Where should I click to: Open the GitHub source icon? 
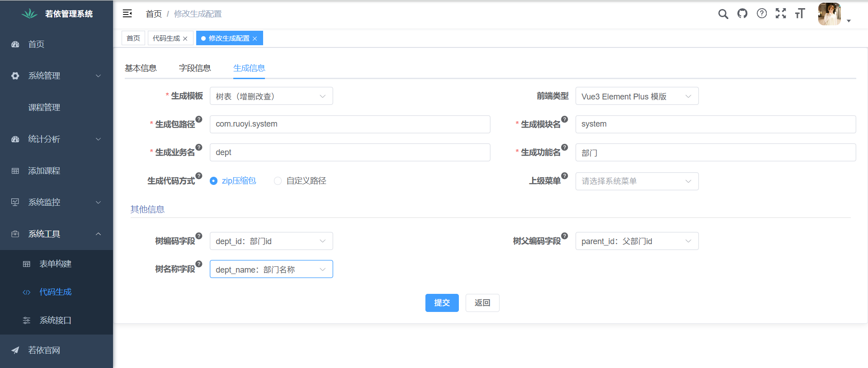pos(742,14)
